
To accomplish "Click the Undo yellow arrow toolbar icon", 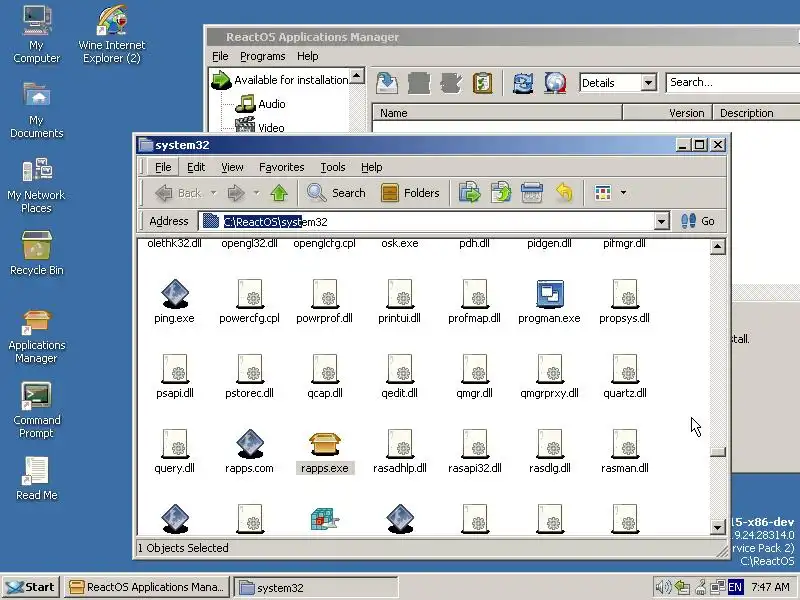I will coord(564,193).
